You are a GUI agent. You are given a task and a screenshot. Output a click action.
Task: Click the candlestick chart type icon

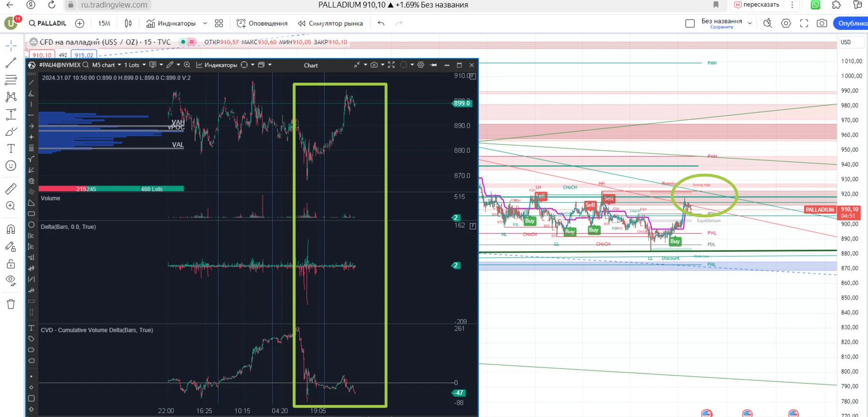[128, 23]
